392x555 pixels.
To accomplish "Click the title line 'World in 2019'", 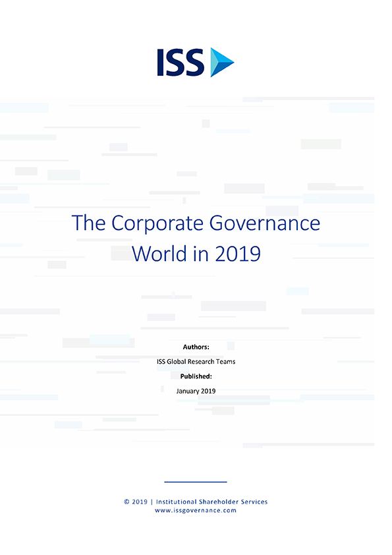I will tap(196, 253).
